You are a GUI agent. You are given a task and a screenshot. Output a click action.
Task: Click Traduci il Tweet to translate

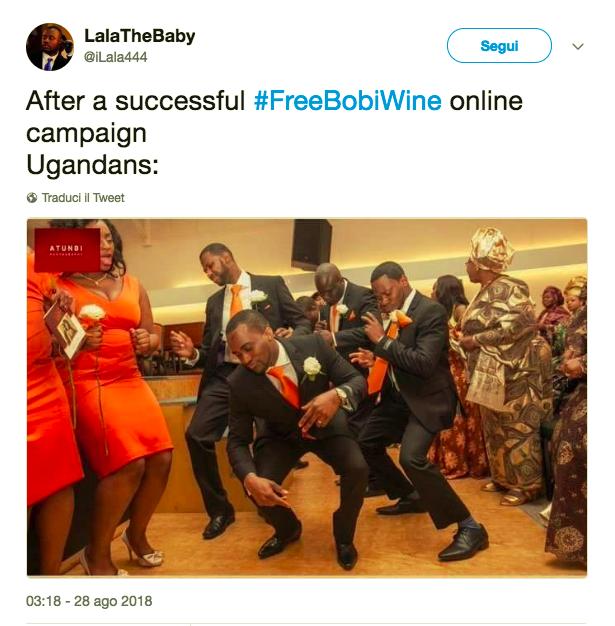coord(83,198)
